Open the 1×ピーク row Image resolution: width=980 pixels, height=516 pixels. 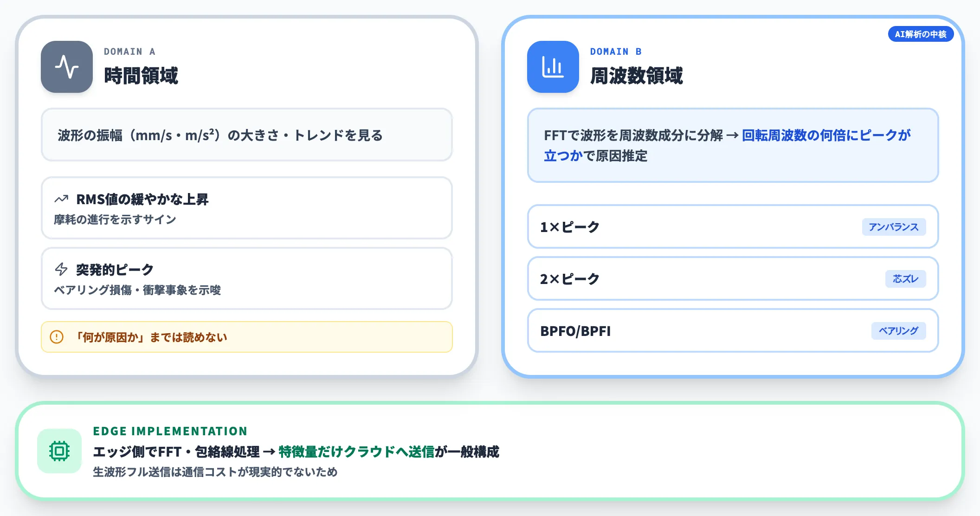(x=733, y=227)
